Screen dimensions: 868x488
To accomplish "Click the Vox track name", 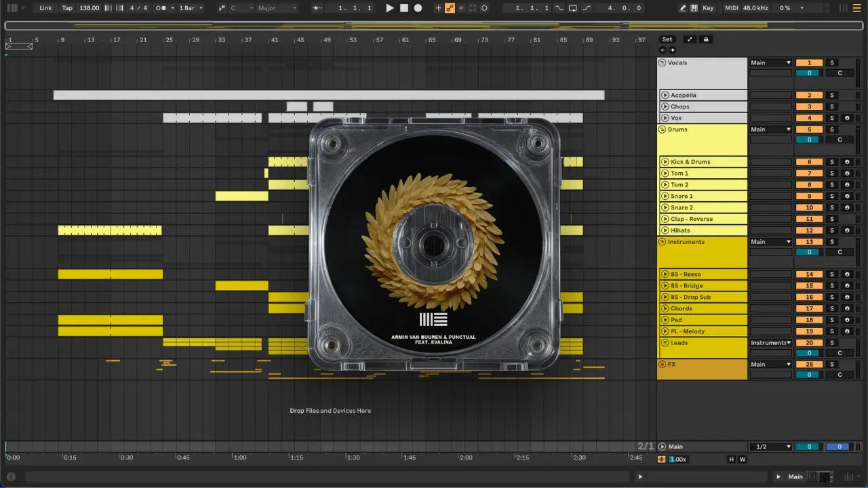I will (x=676, y=118).
